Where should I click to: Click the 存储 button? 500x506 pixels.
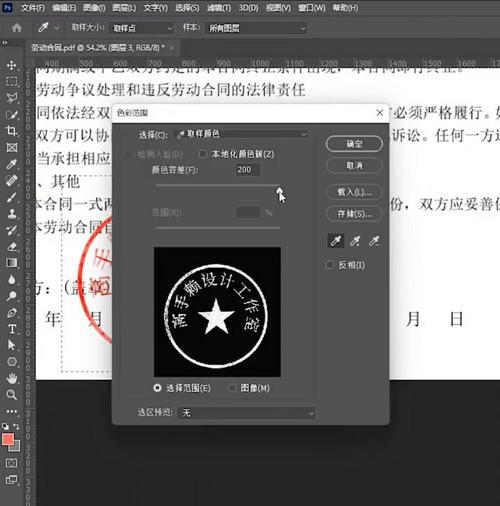[354, 214]
